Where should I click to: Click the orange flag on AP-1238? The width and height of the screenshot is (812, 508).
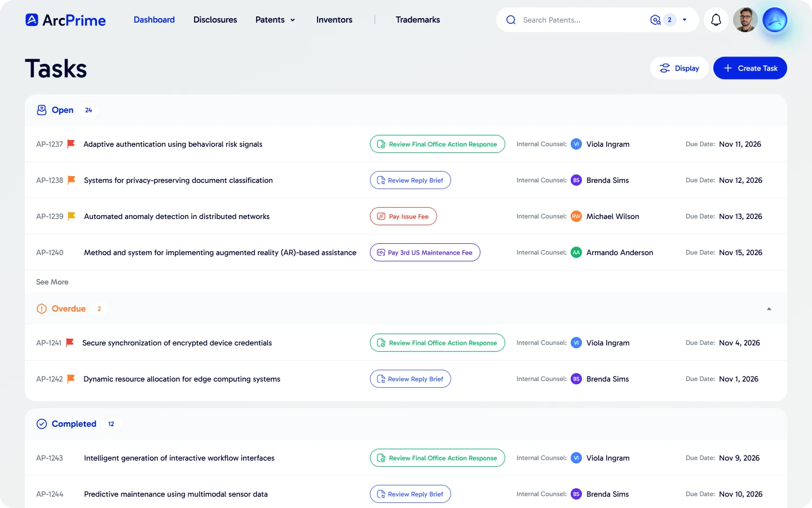coord(72,180)
